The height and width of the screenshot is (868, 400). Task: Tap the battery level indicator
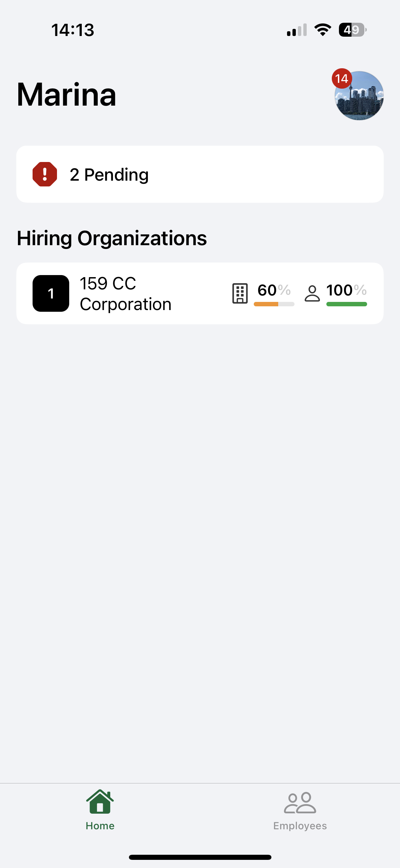pos(352,30)
